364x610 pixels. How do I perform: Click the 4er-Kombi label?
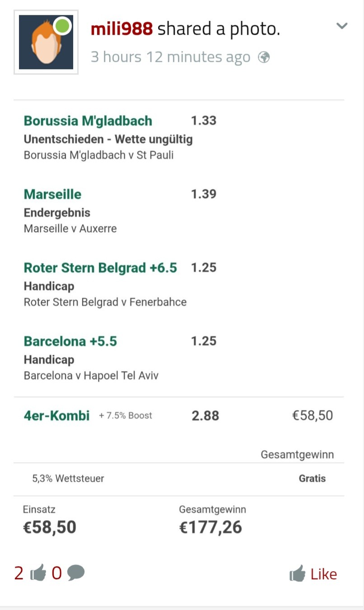(56, 416)
